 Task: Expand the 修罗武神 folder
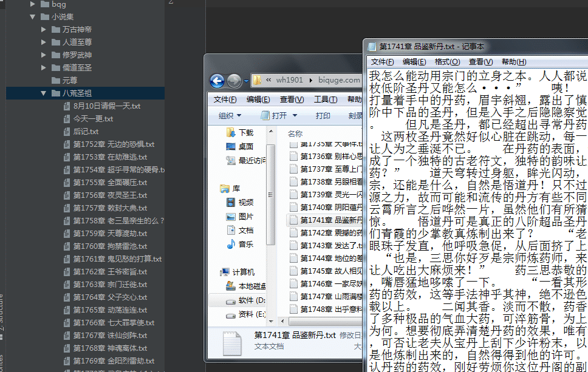pyautogui.click(x=44, y=55)
